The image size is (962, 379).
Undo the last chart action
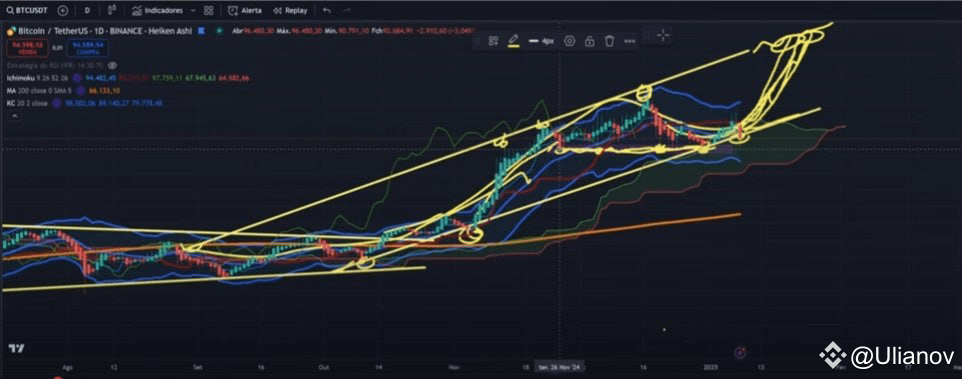[x=326, y=10]
